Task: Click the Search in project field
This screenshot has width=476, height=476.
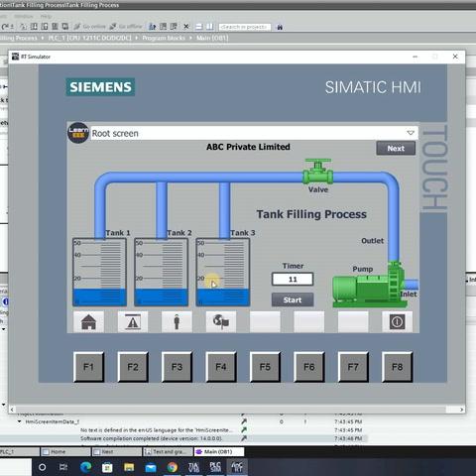Action: (x=245, y=27)
